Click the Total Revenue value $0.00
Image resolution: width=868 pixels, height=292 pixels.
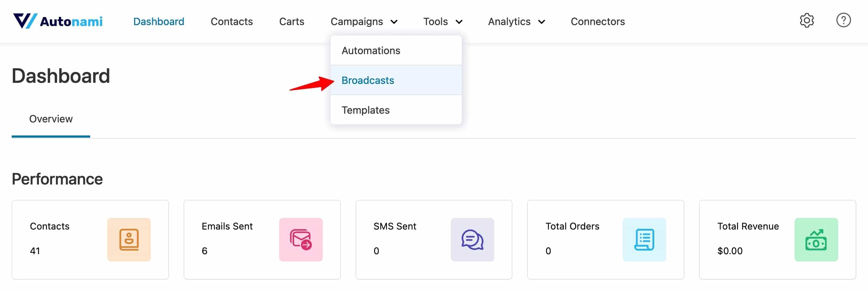730,251
